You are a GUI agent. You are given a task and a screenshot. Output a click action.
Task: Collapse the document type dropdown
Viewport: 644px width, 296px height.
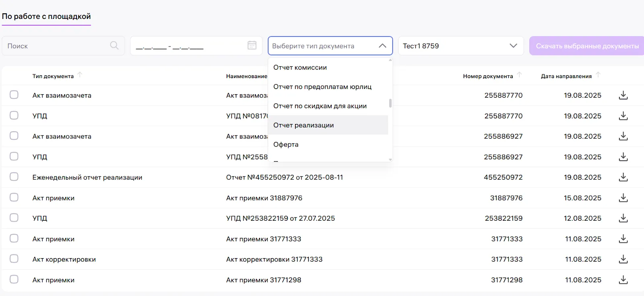coord(382,46)
